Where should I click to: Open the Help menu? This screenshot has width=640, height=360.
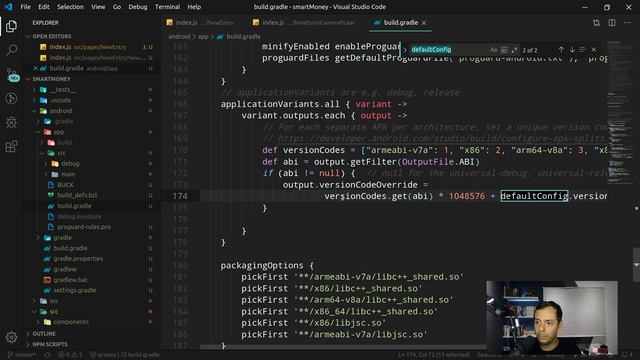click(194, 7)
